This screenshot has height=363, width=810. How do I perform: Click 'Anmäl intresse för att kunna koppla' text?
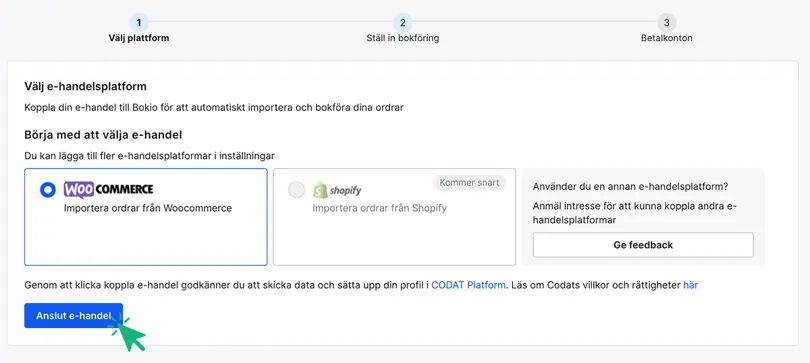635,213
